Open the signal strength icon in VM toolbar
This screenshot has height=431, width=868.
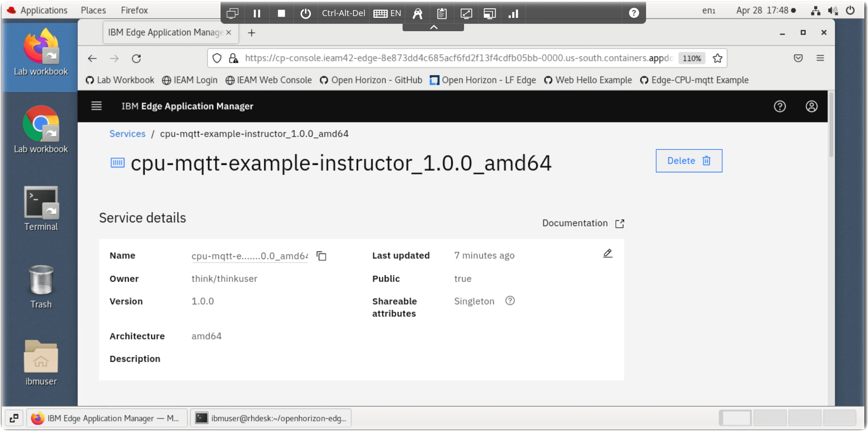pyautogui.click(x=513, y=13)
